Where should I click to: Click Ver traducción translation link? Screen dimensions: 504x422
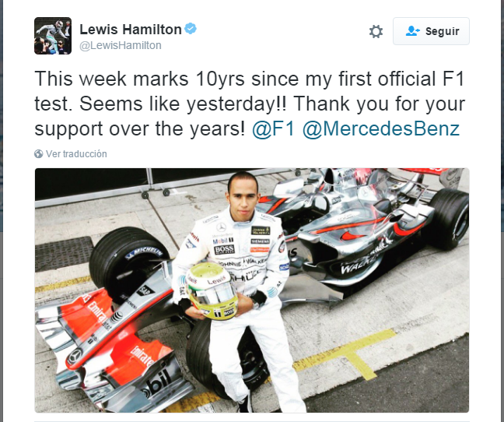pos(76,153)
